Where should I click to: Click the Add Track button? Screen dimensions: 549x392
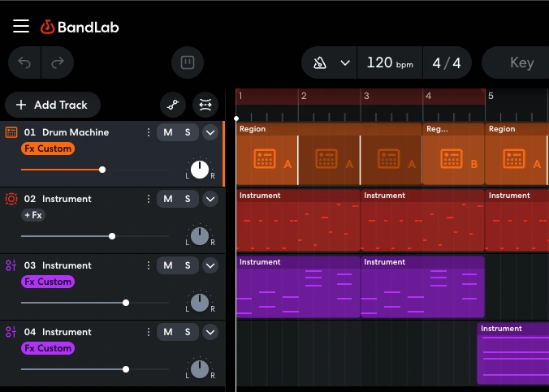click(x=52, y=105)
